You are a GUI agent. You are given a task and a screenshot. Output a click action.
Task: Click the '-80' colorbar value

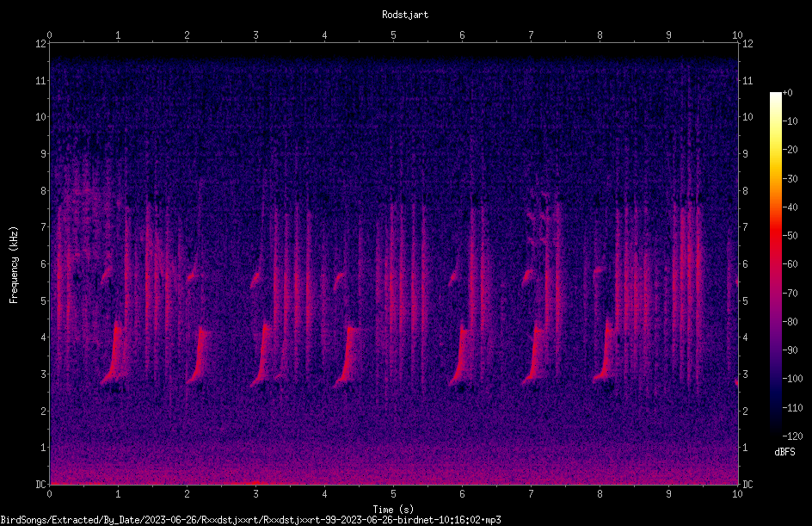(x=790, y=321)
